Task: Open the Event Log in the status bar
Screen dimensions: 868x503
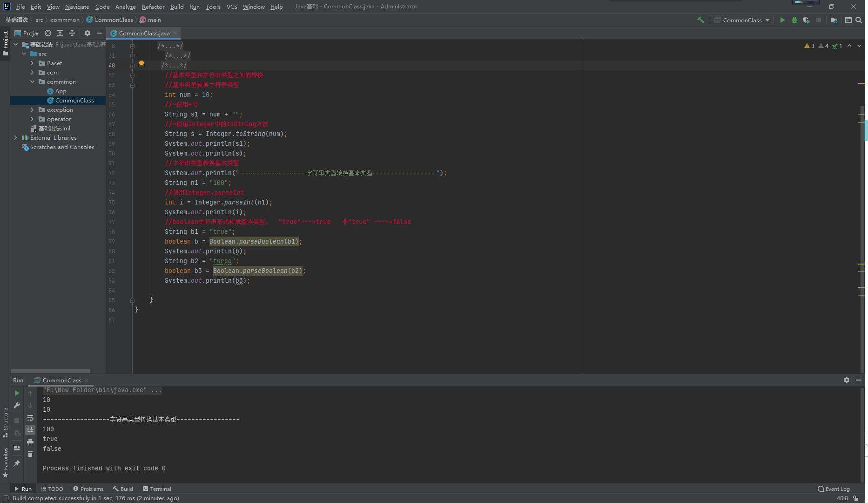Action: coord(834,489)
